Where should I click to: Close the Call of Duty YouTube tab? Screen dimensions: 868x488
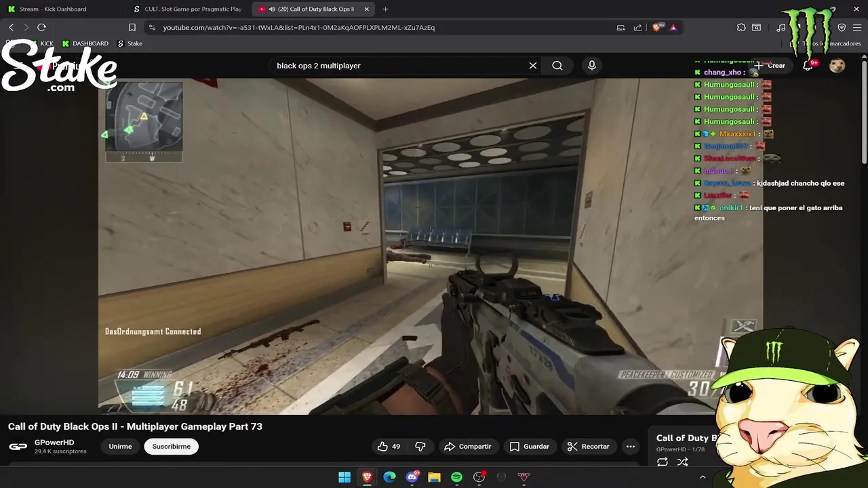click(367, 9)
